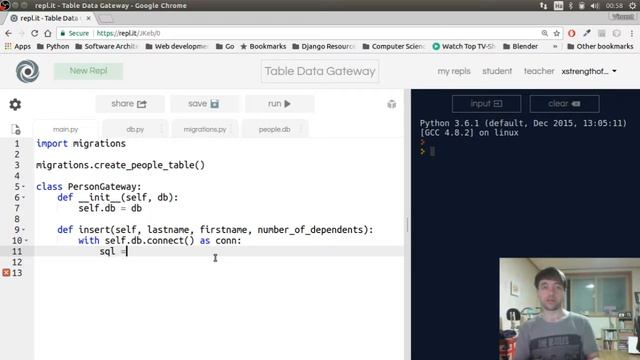Click the New Repl button
640x360 pixels.
pyautogui.click(x=88, y=71)
